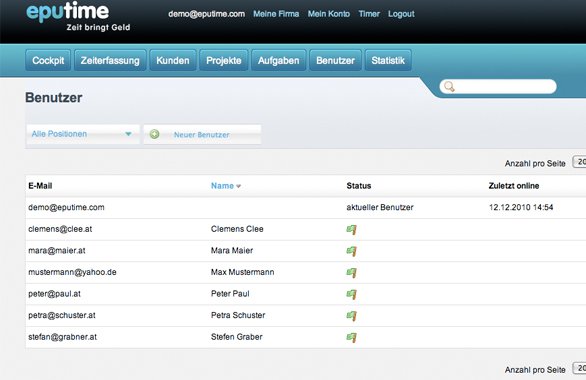Click the name Mara Maier
Image resolution: width=586 pixels, height=380 pixels.
pos(232,250)
